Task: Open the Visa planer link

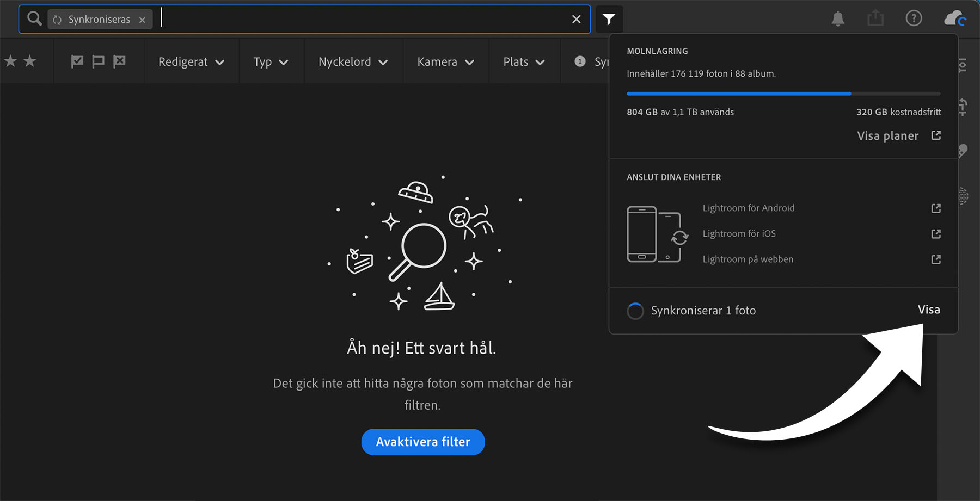Action: [898, 136]
